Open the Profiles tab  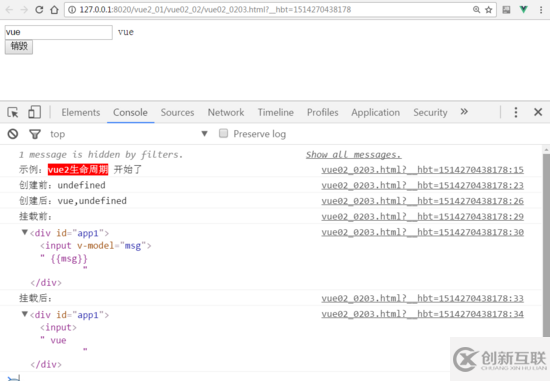point(323,112)
